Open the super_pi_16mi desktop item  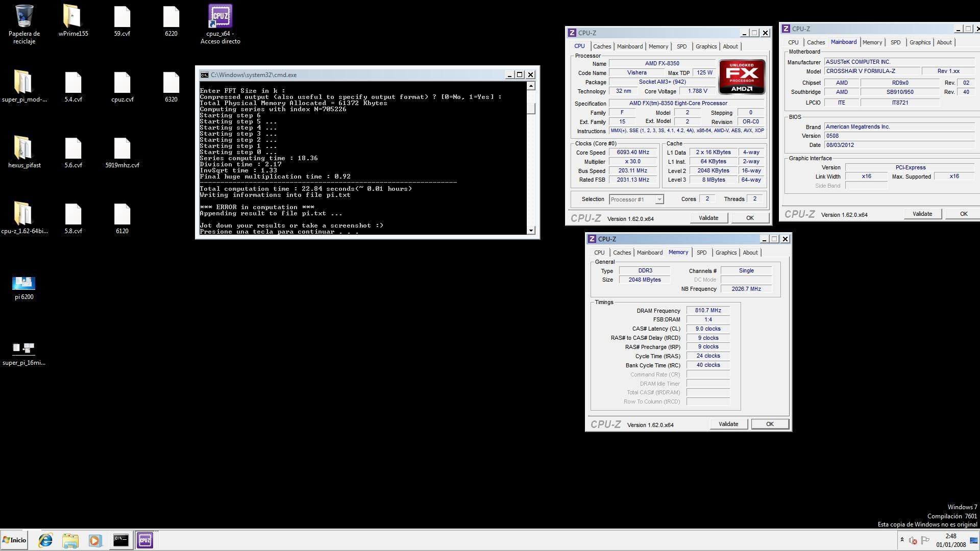coord(24,354)
